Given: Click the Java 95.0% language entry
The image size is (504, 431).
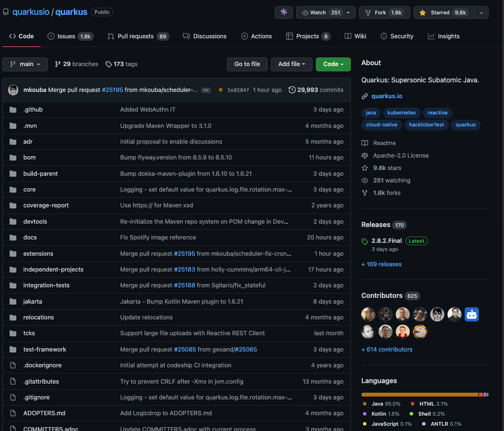Looking at the screenshot, I should [x=381, y=404].
